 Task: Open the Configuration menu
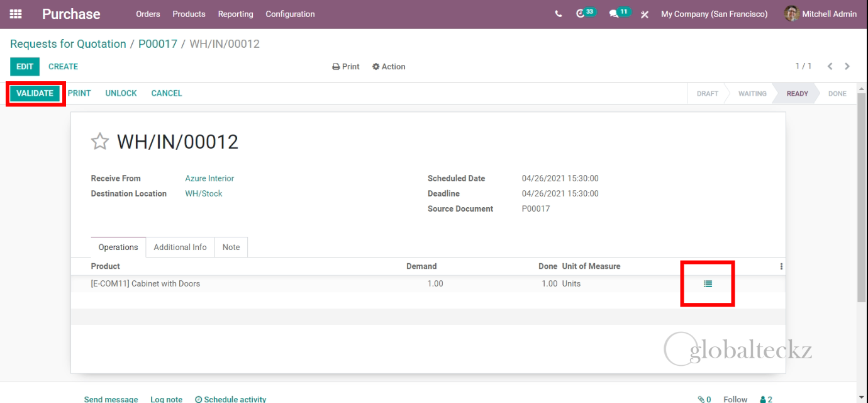(290, 14)
